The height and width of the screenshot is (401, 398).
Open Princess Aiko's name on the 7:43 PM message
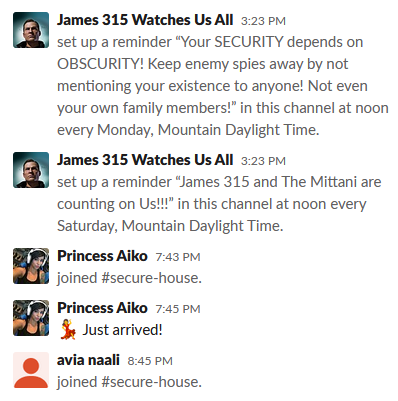[x=102, y=256]
